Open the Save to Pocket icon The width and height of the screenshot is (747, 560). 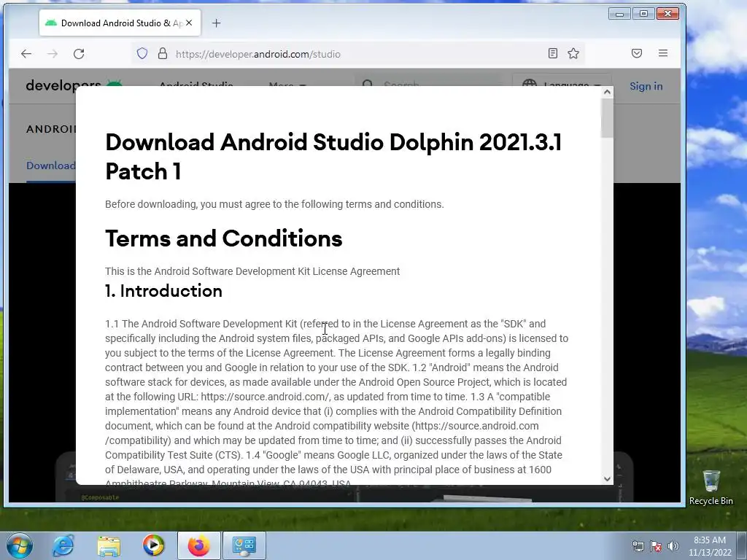tap(636, 53)
